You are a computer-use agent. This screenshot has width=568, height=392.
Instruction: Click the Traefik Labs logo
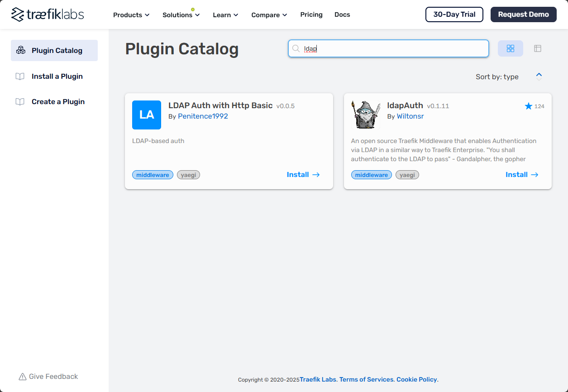pos(48,14)
